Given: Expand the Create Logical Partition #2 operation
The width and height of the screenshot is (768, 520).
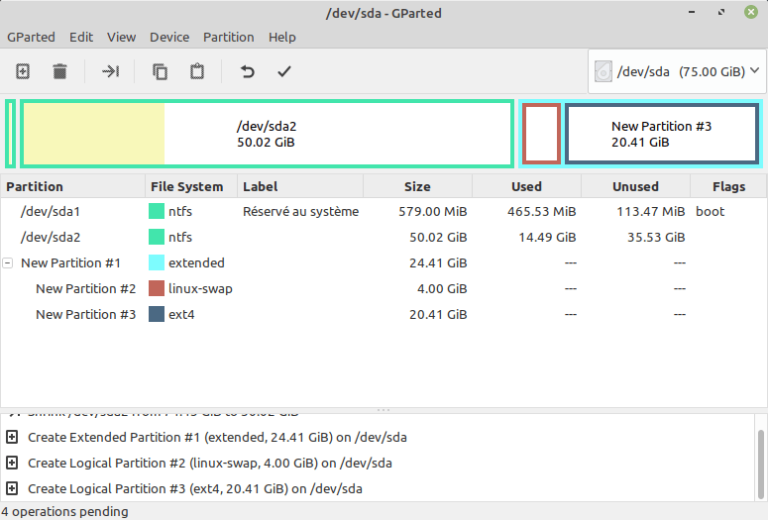Looking at the screenshot, I should tap(12, 463).
